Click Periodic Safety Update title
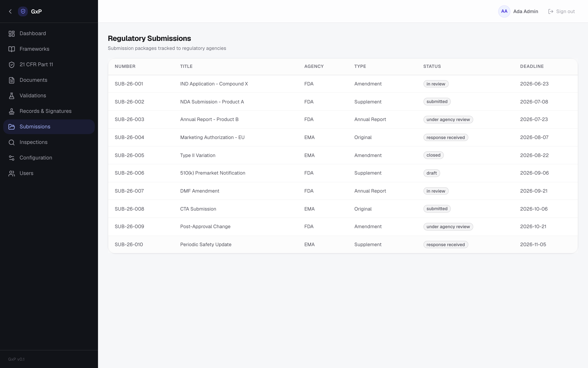The width and height of the screenshot is (588, 368). click(206, 245)
